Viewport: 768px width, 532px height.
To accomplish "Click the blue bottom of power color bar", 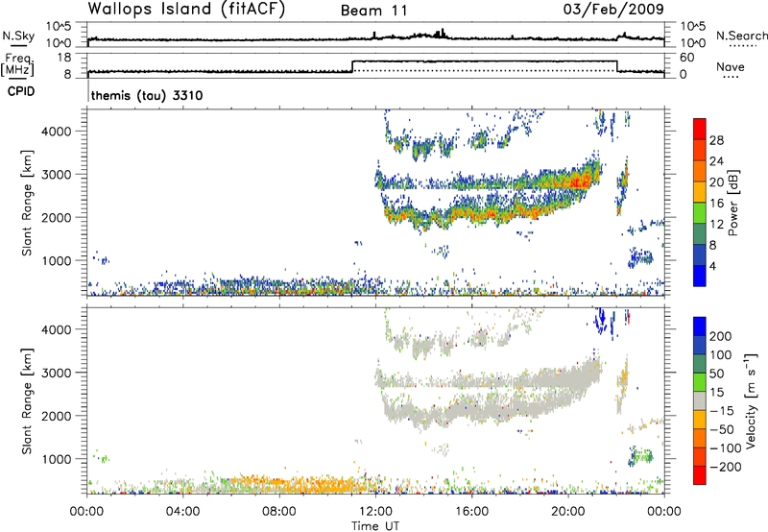I will click(x=700, y=276).
